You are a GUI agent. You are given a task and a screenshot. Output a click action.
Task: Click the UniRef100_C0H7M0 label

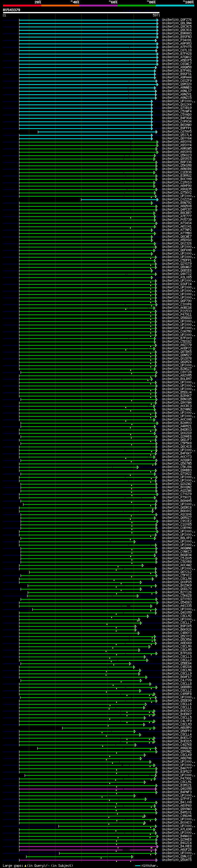(177, 332)
